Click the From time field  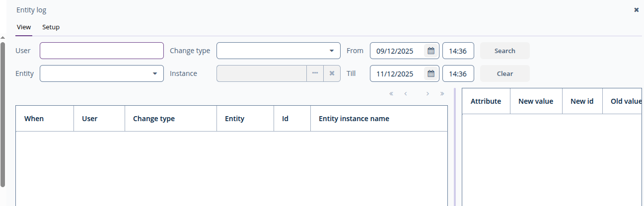458,51
